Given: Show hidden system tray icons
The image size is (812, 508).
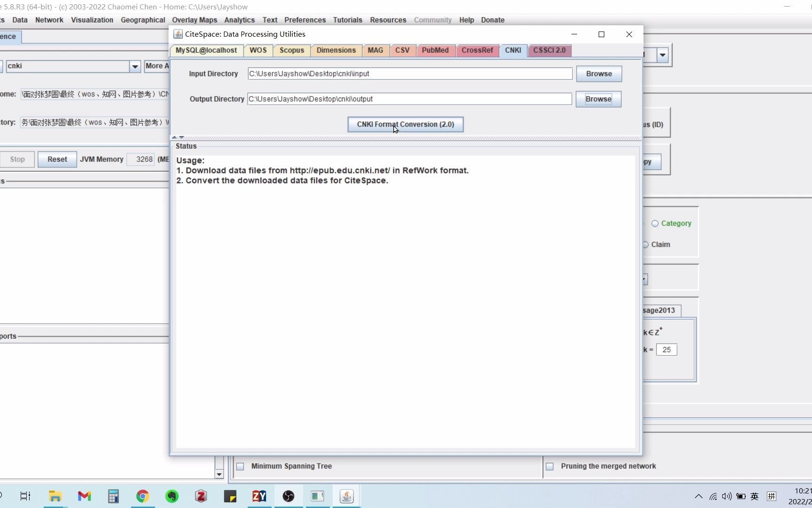Looking at the screenshot, I should 699,496.
